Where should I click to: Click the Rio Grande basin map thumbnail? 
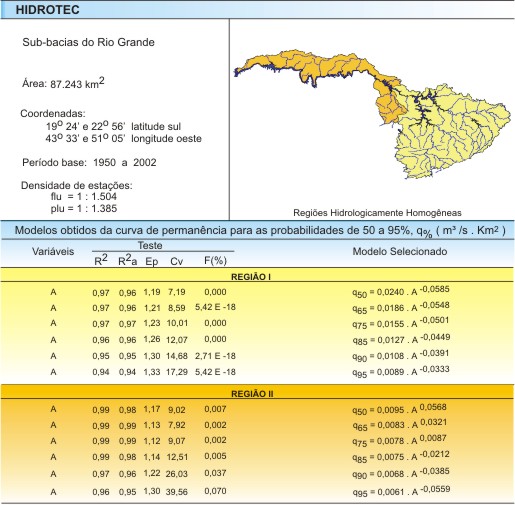point(372,113)
